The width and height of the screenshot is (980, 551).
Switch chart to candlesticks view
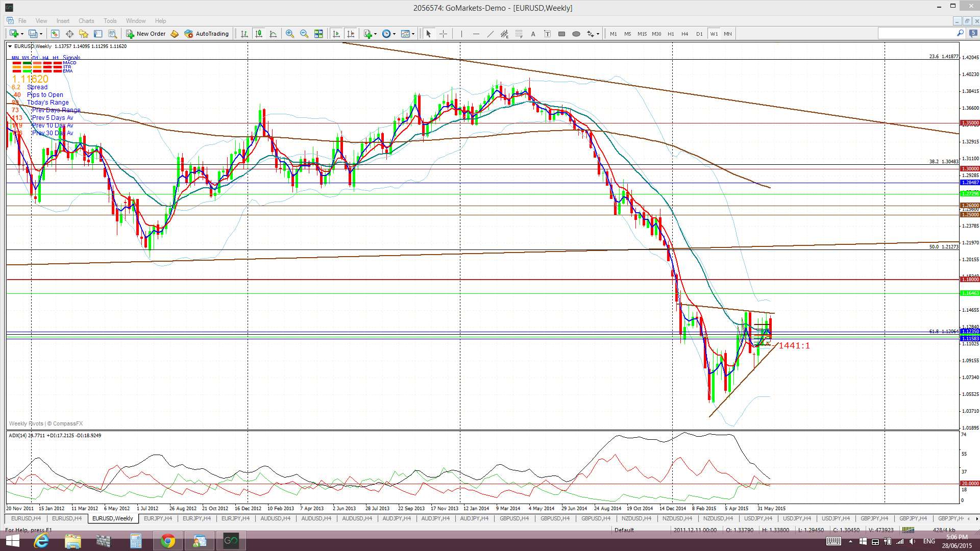[x=259, y=34]
